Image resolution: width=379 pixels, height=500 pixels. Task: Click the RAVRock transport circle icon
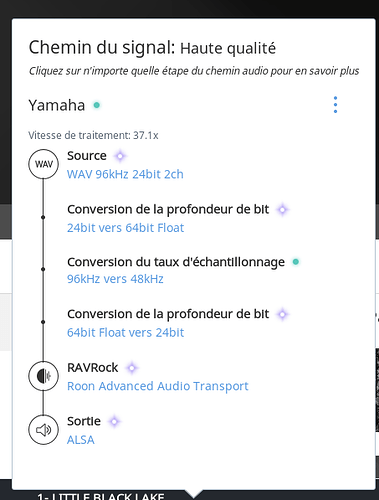coord(44,376)
